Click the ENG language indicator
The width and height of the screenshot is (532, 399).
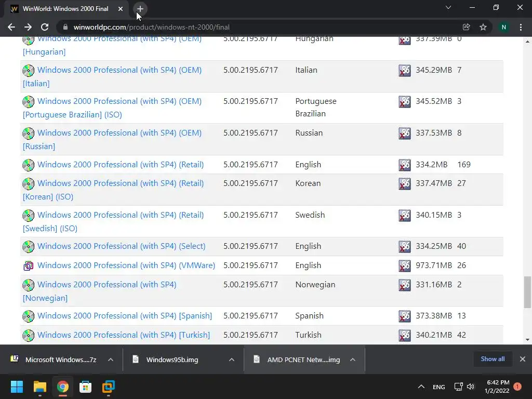[438, 387]
